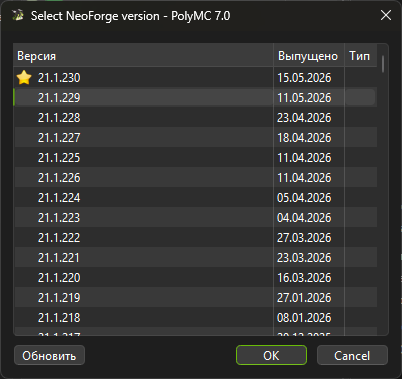Pick version 21.1.225 row
Image resolution: width=402 pixels, height=379 pixels.
(x=195, y=157)
